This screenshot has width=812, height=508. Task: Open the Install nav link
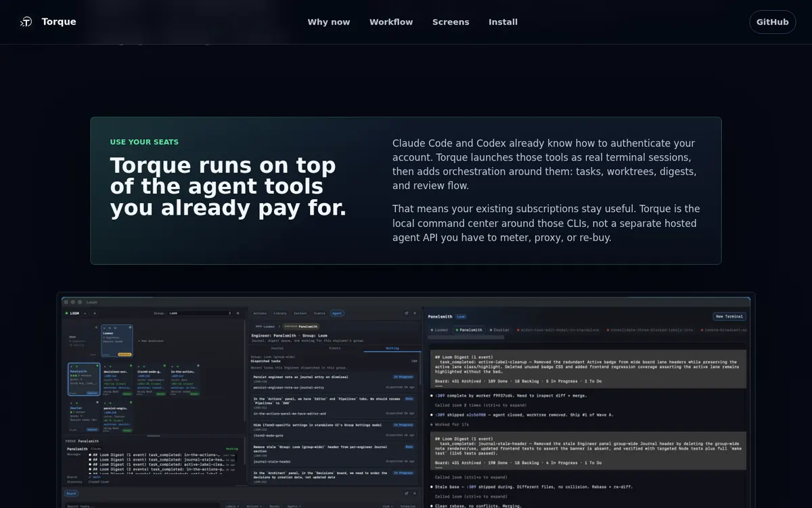tap(503, 22)
